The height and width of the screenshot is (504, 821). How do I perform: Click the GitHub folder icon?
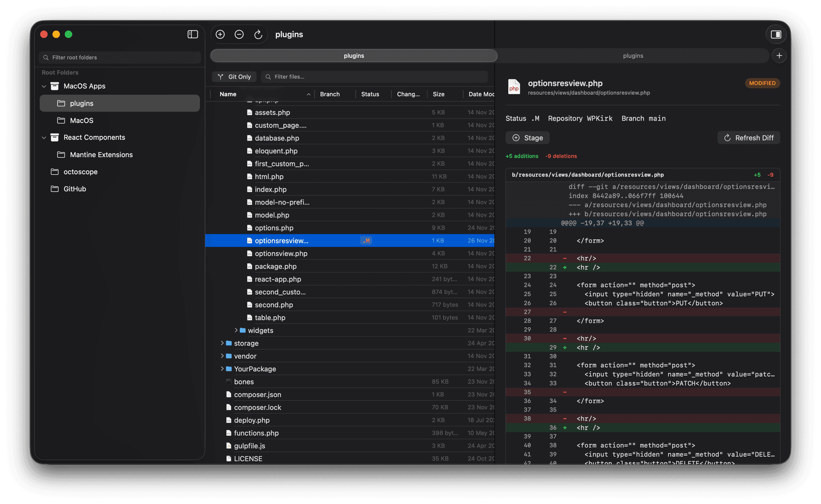click(55, 189)
